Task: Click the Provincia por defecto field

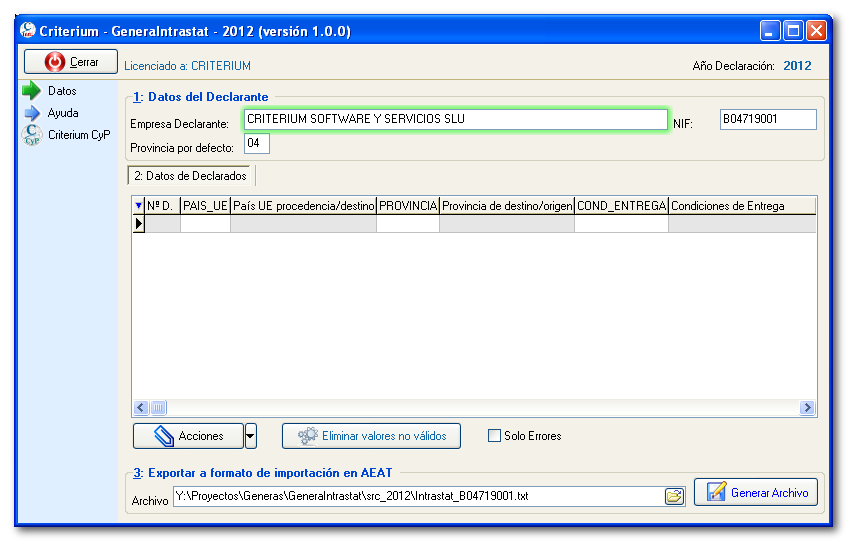Action: pyautogui.click(x=256, y=144)
